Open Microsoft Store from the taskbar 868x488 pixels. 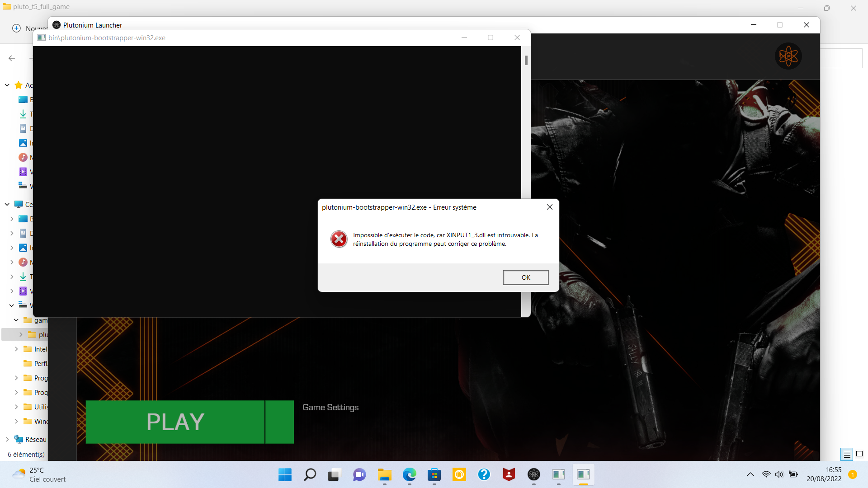(434, 474)
